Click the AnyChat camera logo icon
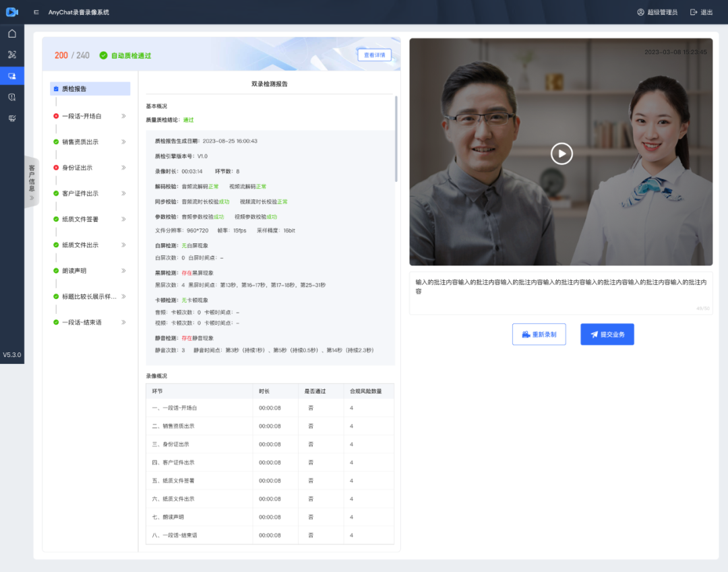The image size is (728, 572). pyautogui.click(x=11, y=12)
